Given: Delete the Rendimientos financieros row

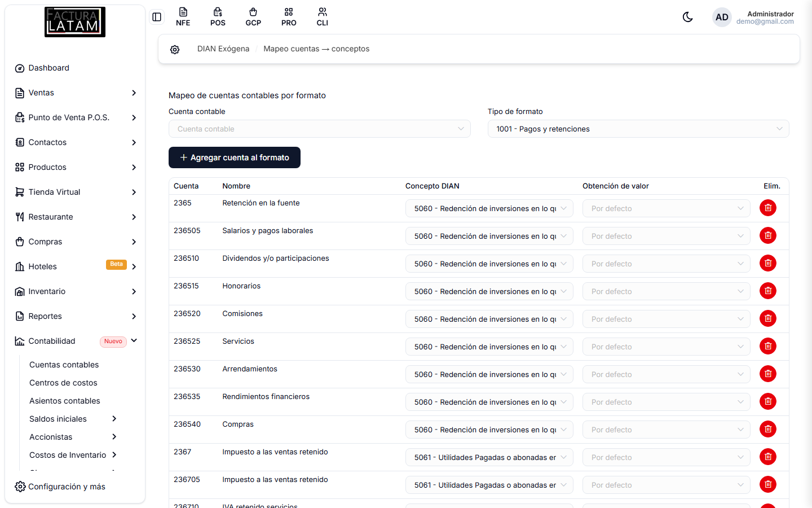Looking at the screenshot, I should (x=768, y=401).
